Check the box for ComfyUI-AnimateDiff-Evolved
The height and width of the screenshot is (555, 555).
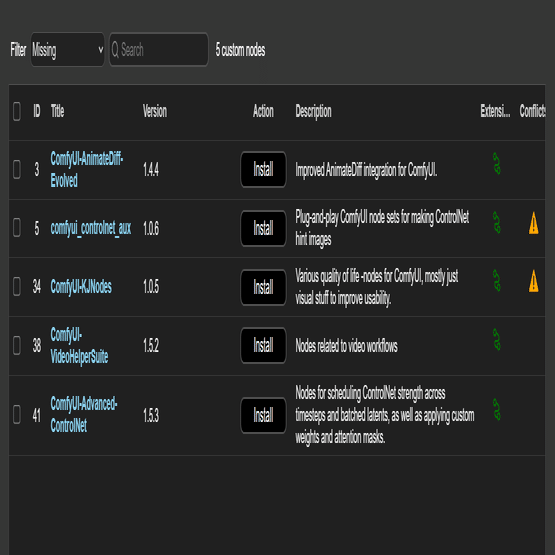(17, 169)
